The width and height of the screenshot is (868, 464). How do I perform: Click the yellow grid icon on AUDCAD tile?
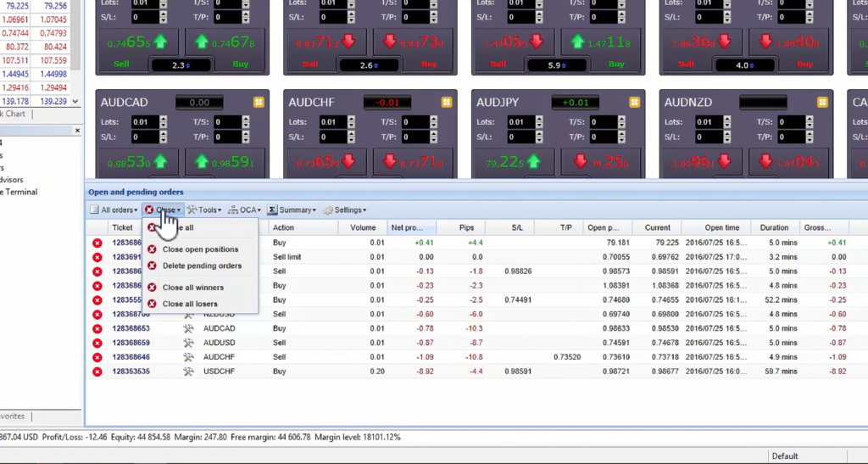click(x=257, y=103)
